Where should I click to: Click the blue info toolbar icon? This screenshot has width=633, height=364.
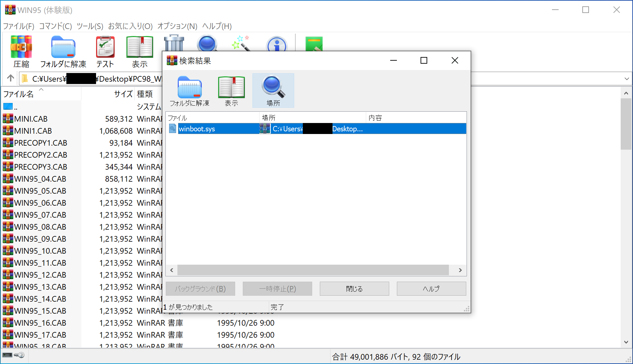click(277, 44)
